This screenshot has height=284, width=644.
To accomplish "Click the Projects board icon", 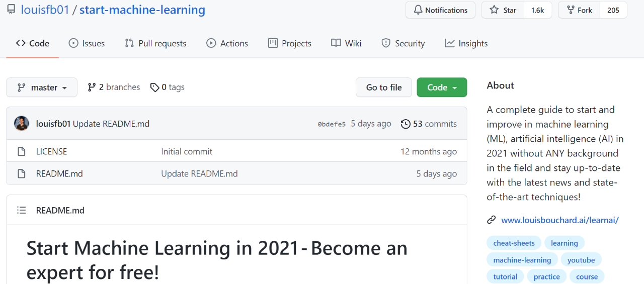I will pos(273,43).
